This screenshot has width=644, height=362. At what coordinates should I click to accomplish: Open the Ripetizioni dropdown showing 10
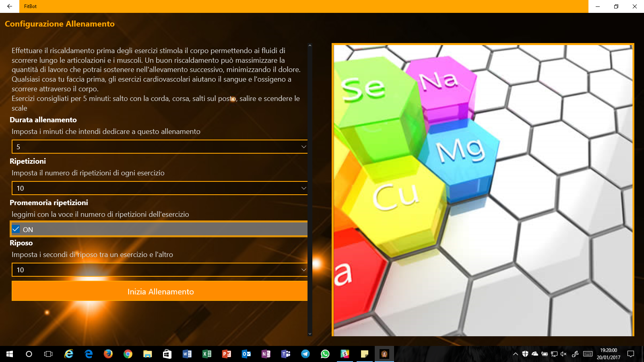click(160, 188)
